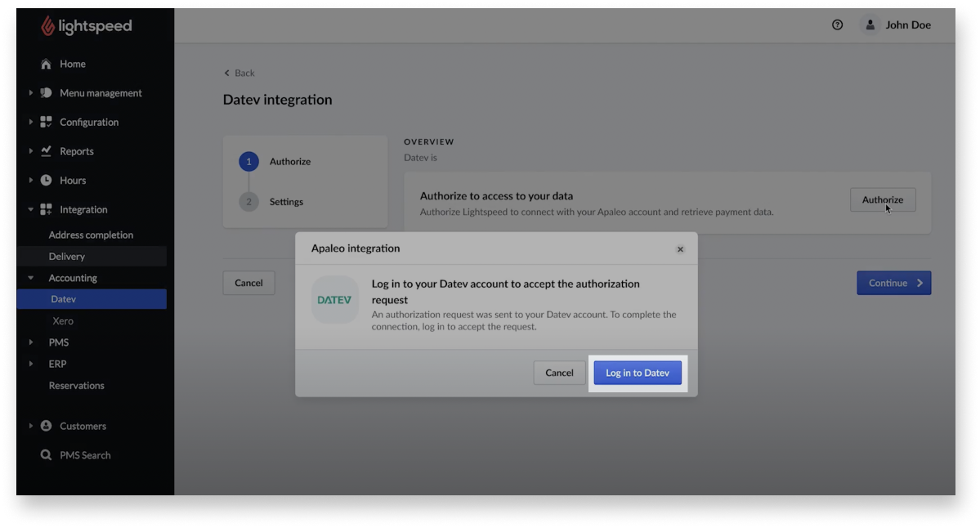Expand Reports arrow
The height and width of the screenshot is (528, 980).
pyautogui.click(x=30, y=150)
